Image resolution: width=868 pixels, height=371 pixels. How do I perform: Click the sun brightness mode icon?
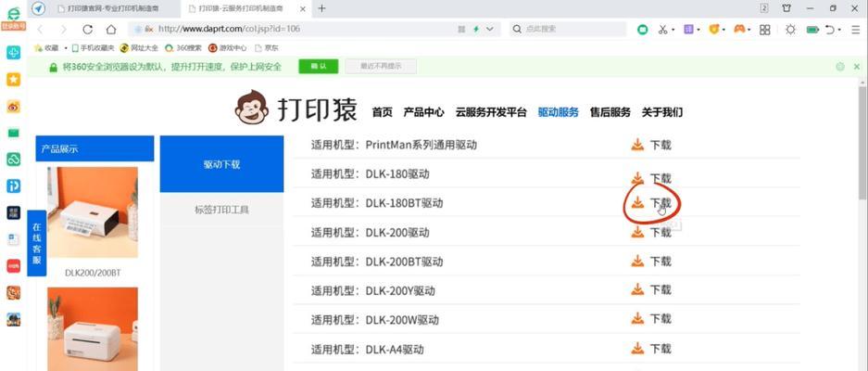pyautogui.click(x=790, y=30)
